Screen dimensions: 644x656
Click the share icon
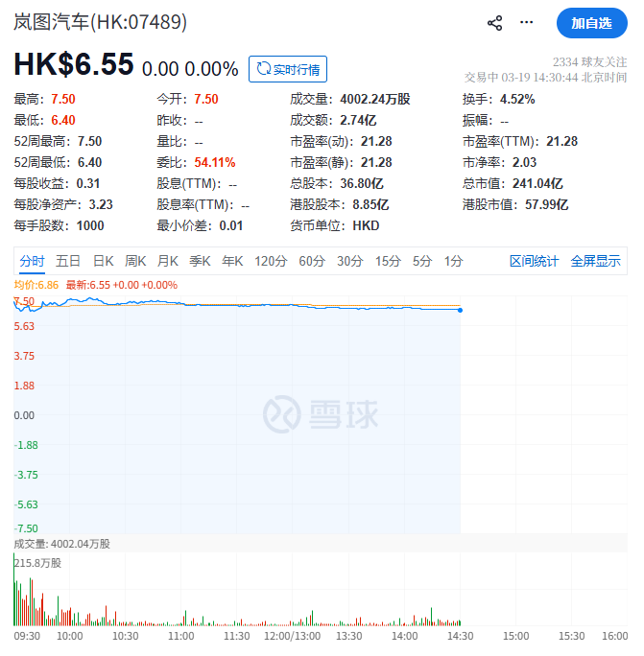[x=494, y=23]
